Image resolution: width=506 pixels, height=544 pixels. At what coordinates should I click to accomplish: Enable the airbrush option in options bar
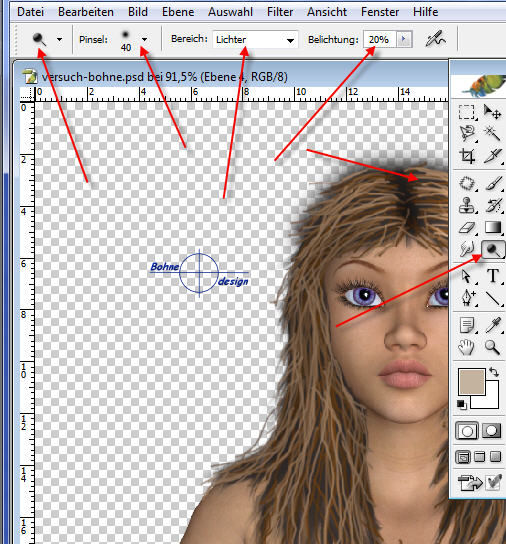(435, 39)
